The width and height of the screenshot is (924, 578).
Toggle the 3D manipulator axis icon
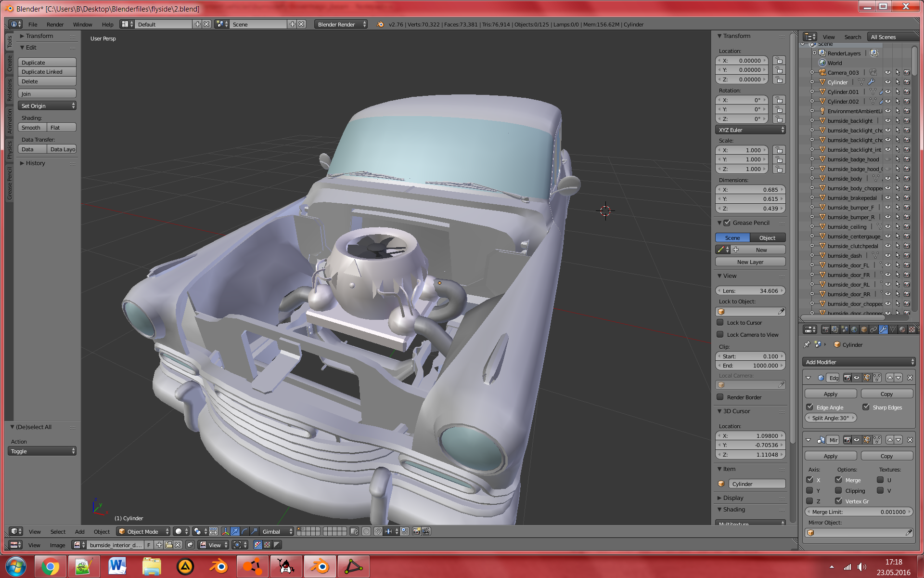[x=225, y=531]
